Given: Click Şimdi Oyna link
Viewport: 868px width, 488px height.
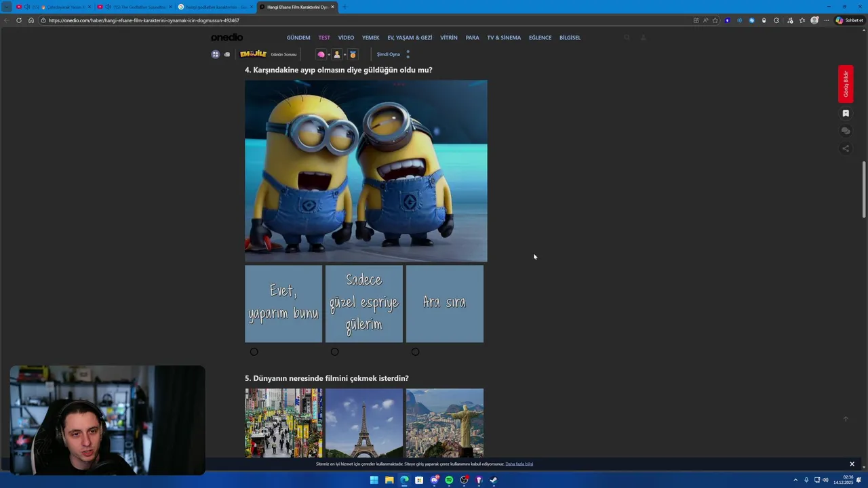Looking at the screenshot, I should pyautogui.click(x=389, y=54).
